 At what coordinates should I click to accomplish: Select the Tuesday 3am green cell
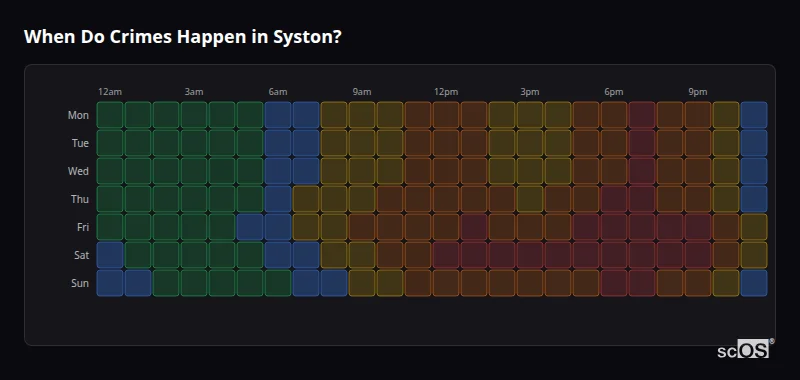194,143
